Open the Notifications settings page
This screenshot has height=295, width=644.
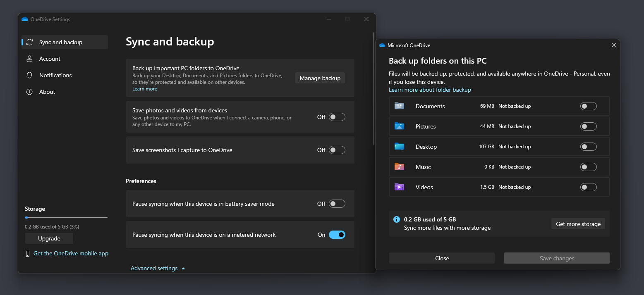(x=65, y=75)
